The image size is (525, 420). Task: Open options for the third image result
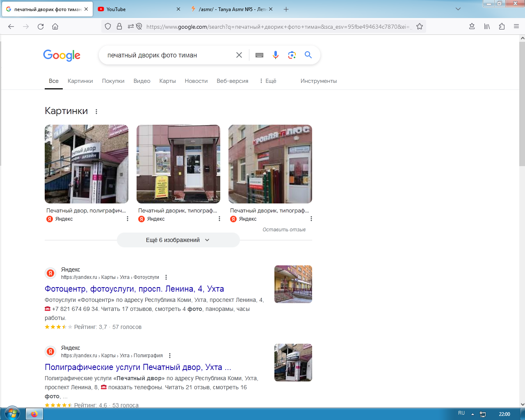tap(311, 219)
